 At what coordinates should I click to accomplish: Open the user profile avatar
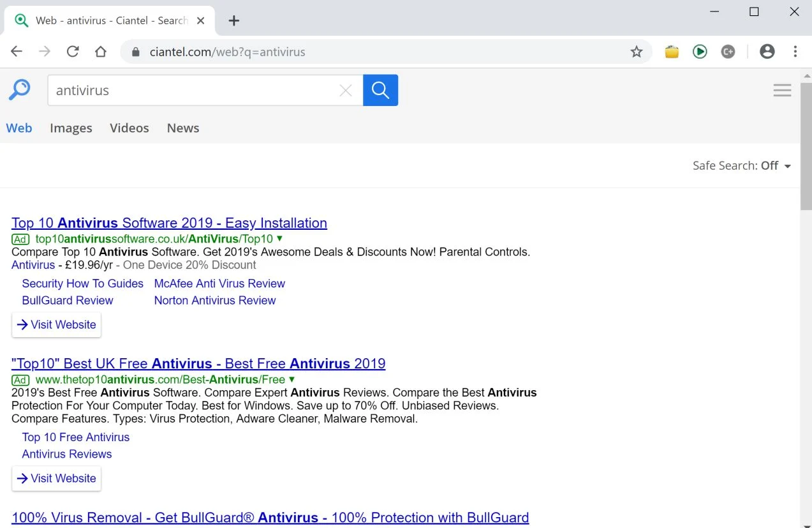(767, 52)
